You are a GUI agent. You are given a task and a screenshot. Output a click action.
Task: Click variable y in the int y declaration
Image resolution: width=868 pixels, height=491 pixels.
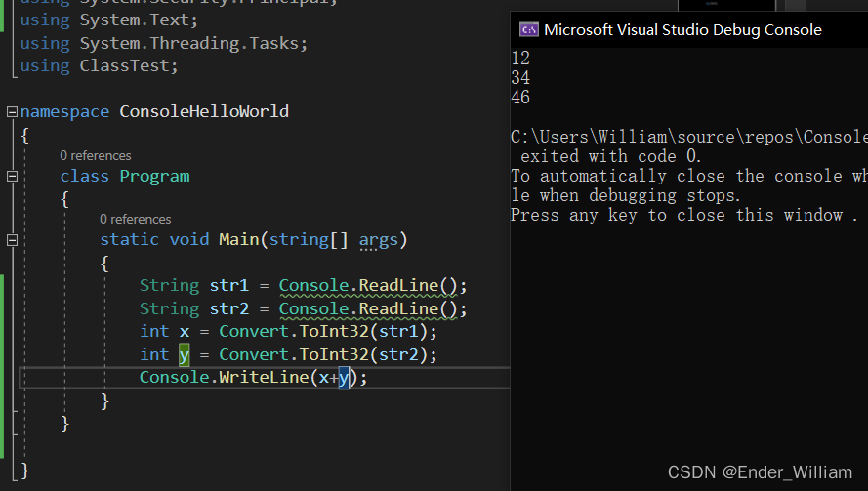click(x=184, y=354)
